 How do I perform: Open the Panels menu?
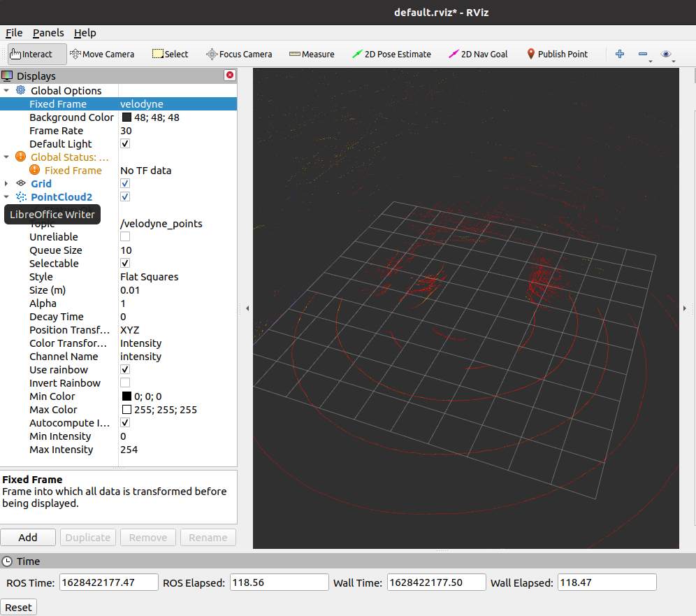[48, 33]
